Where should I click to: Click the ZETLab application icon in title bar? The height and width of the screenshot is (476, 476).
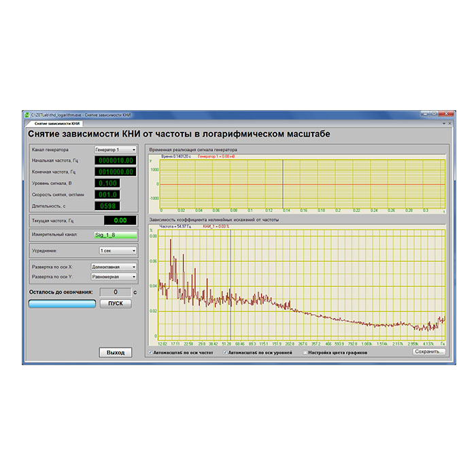(27, 115)
